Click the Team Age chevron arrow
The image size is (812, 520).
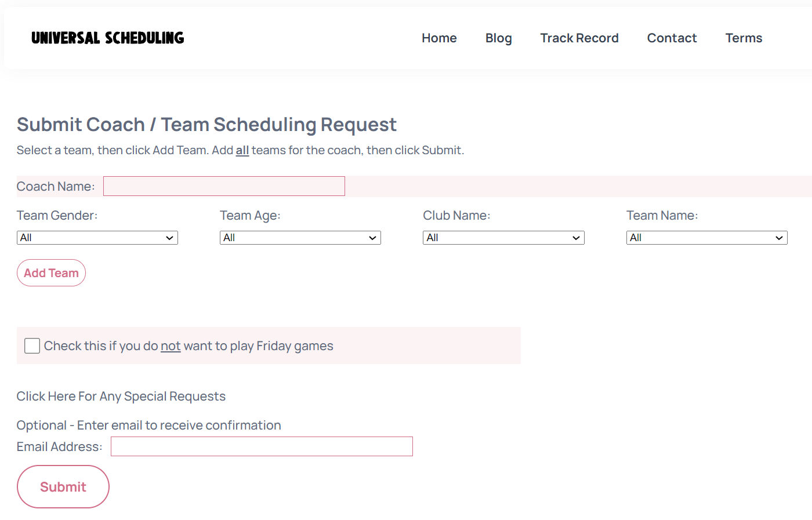coord(373,237)
